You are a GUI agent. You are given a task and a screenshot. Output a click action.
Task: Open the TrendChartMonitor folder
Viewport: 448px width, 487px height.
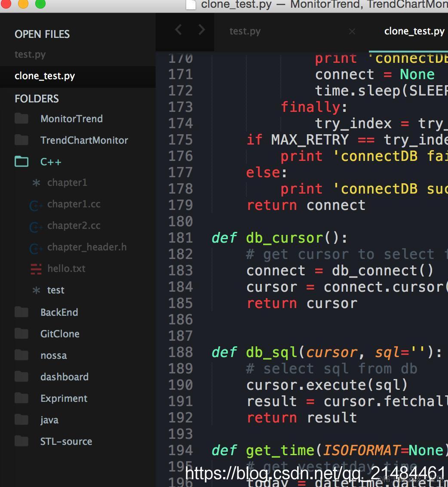(x=84, y=140)
